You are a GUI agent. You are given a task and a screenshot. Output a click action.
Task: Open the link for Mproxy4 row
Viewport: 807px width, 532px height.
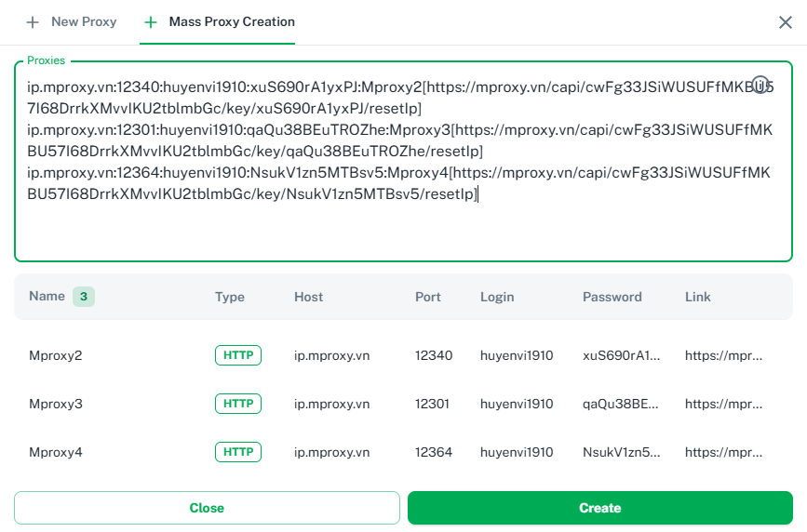[x=724, y=453]
